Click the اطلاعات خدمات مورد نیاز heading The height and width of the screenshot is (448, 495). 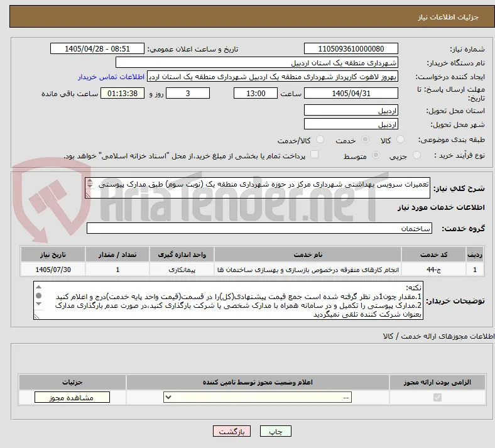pos(441,207)
